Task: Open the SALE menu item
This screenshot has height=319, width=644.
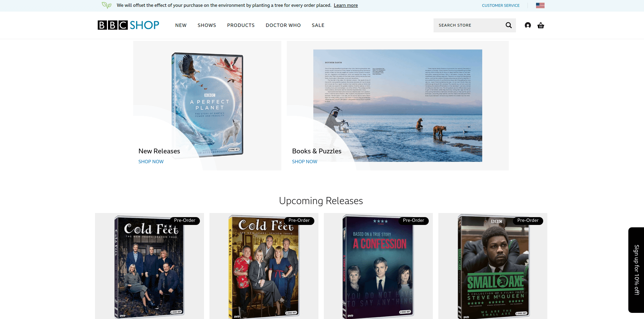Action: [x=318, y=25]
